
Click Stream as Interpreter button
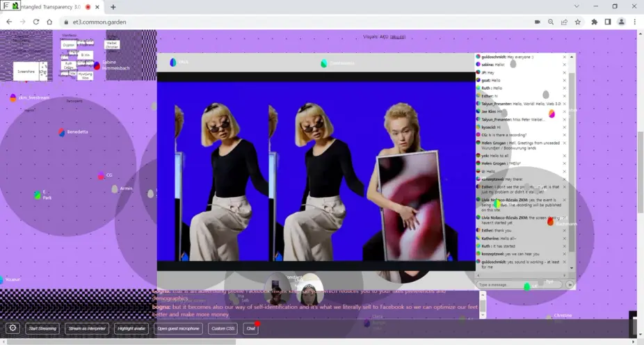[87, 328]
